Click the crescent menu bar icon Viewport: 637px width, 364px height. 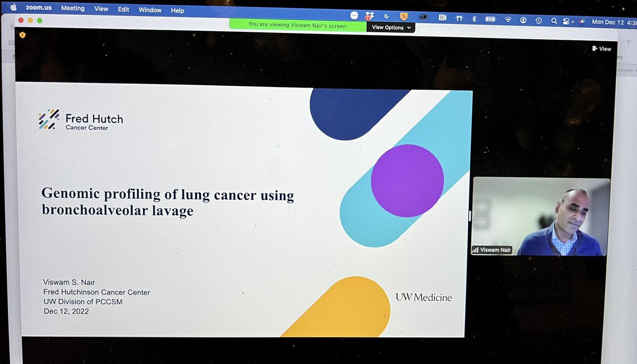tap(386, 17)
